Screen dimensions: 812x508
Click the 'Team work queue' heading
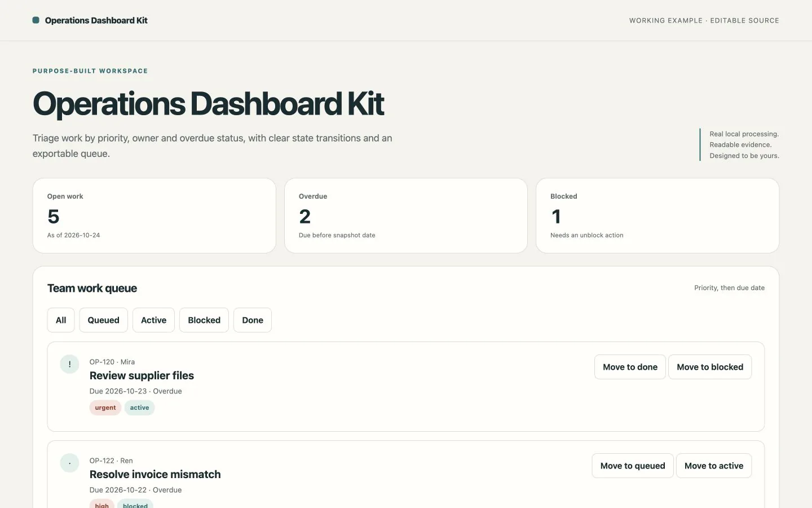pos(92,288)
